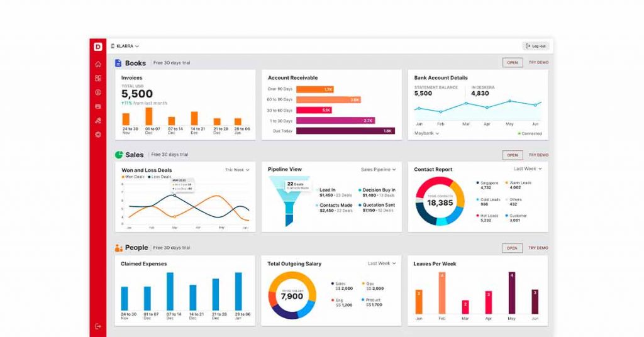Click the Over 90 Days receivable bar
Image resolution: width=644 pixels, height=337 pixels.
[x=315, y=89]
